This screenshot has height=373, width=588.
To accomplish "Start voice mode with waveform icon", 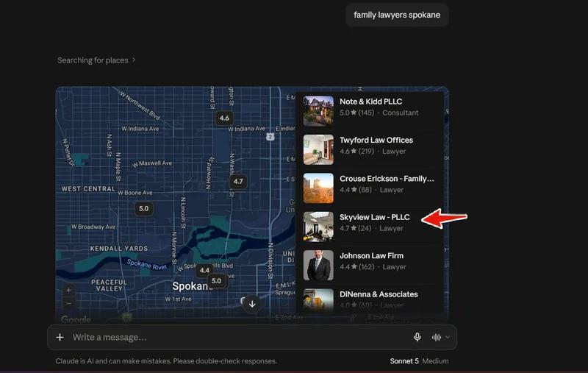I will click(436, 338).
